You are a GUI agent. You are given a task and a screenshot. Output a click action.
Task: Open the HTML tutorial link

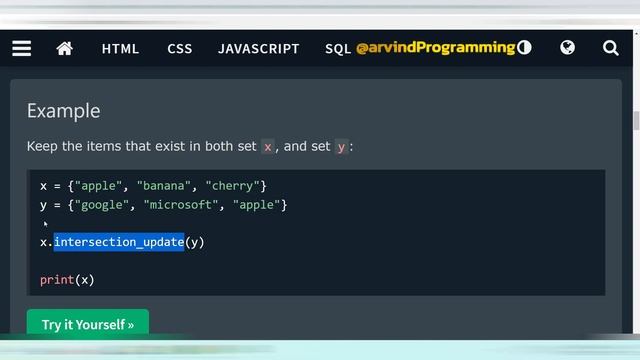tap(120, 49)
